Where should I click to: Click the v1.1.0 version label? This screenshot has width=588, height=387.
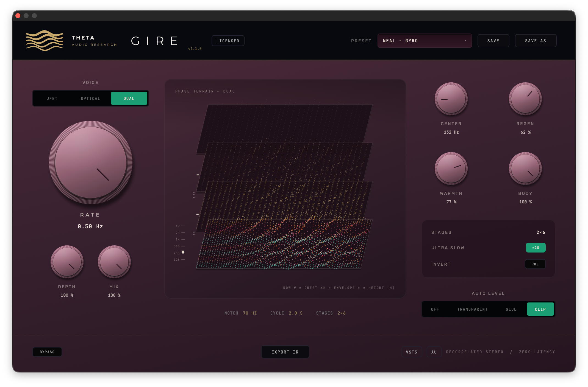pyautogui.click(x=195, y=49)
